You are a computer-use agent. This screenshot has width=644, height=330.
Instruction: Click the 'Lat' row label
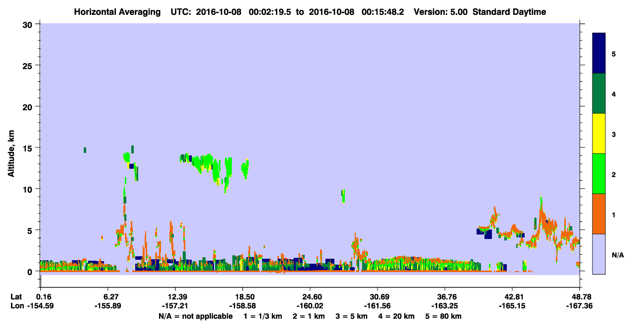[17, 297]
